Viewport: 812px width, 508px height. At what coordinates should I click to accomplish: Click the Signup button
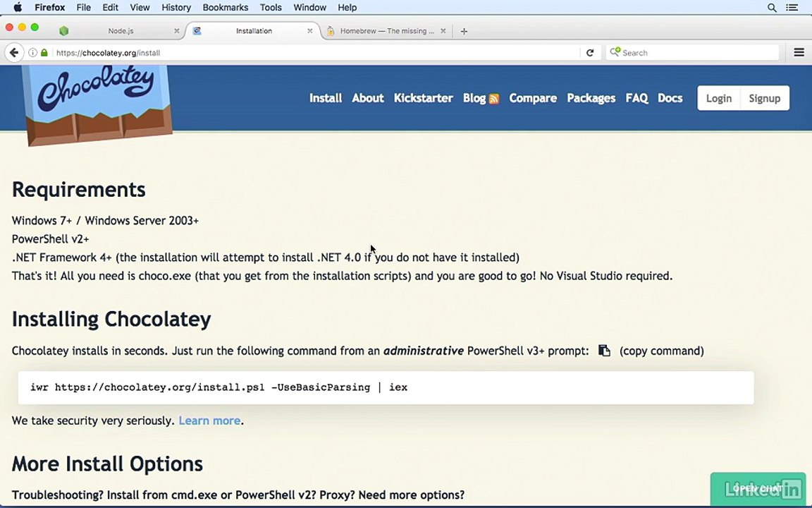(x=764, y=98)
